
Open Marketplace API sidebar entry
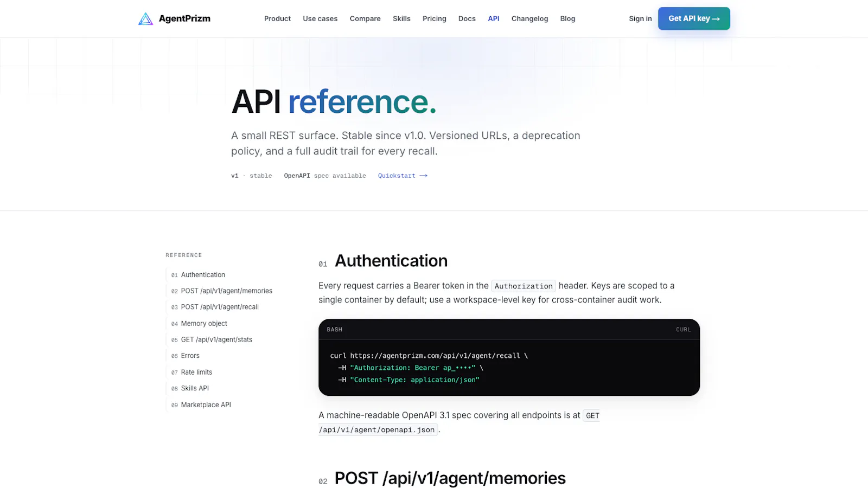click(x=201, y=404)
